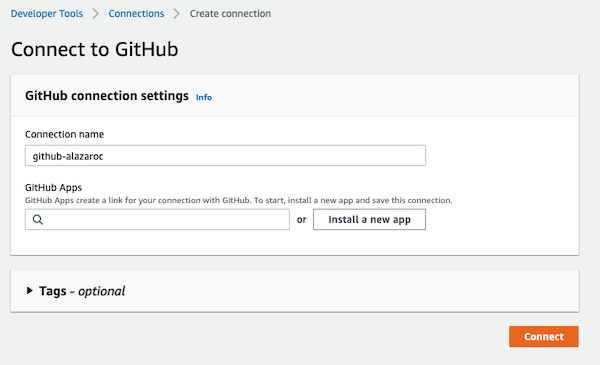Open the GitHub Apps search dropdown

[157, 220]
